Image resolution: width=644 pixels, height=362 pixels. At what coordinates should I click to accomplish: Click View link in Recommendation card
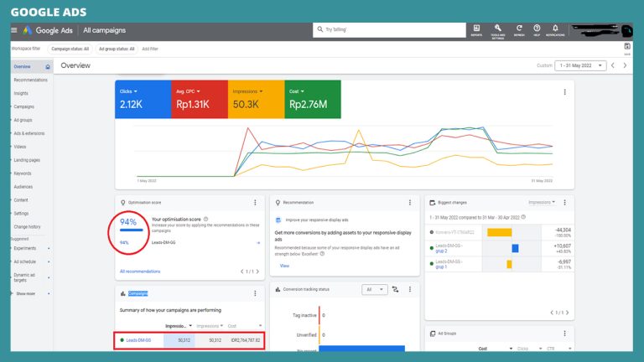284,266
